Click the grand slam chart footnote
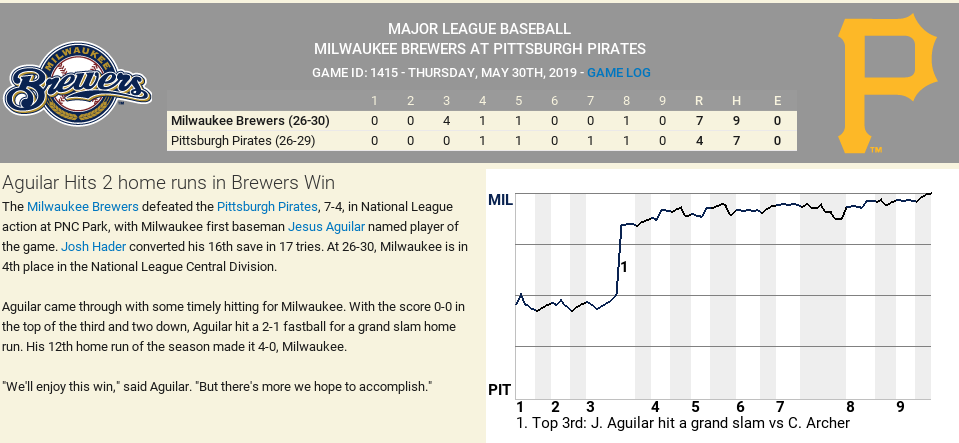The width and height of the screenshot is (959, 443). (x=683, y=424)
